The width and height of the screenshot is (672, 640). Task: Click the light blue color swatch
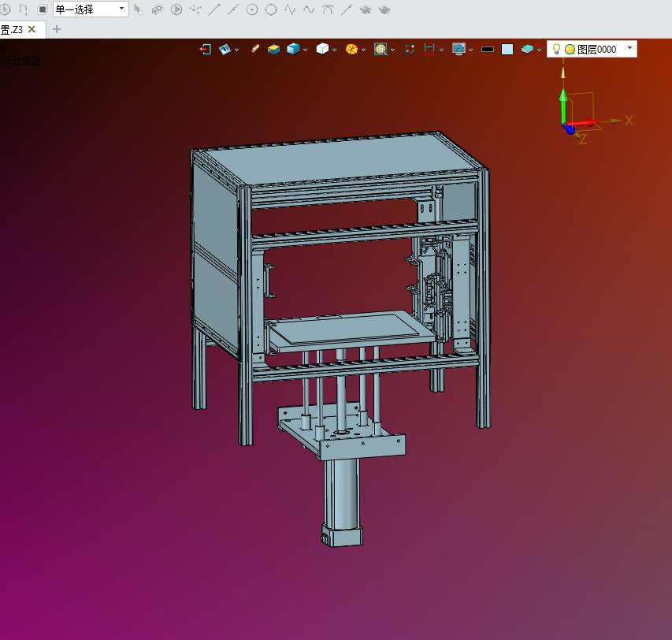(507, 49)
